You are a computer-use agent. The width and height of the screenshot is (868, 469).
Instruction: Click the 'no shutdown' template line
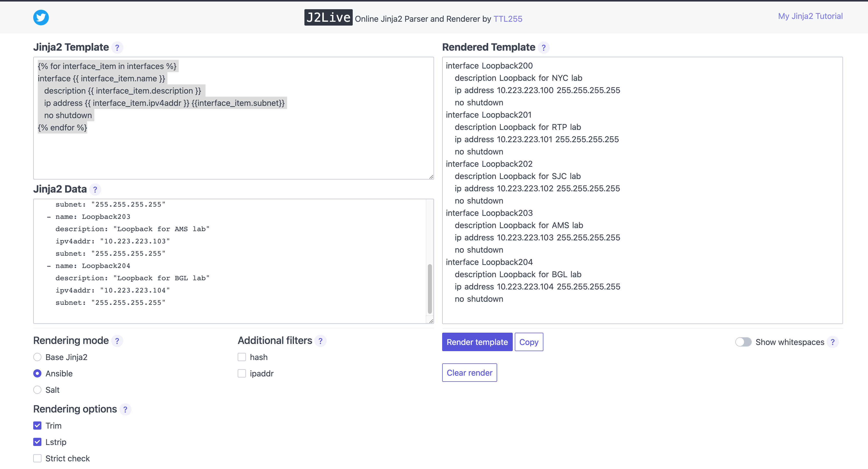click(68, 115)
